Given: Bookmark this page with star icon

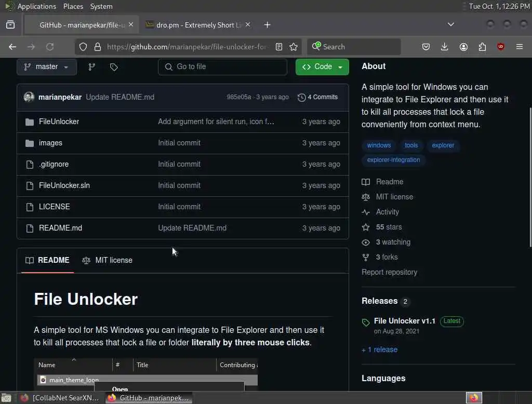Looking at the screenshot, I should [294, 47].
